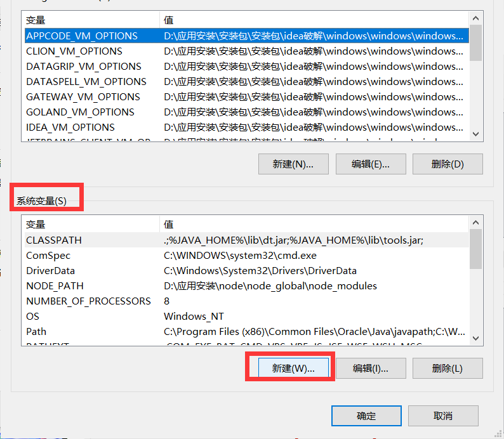Click 新建(N)... button for user variables

[293, 164]
